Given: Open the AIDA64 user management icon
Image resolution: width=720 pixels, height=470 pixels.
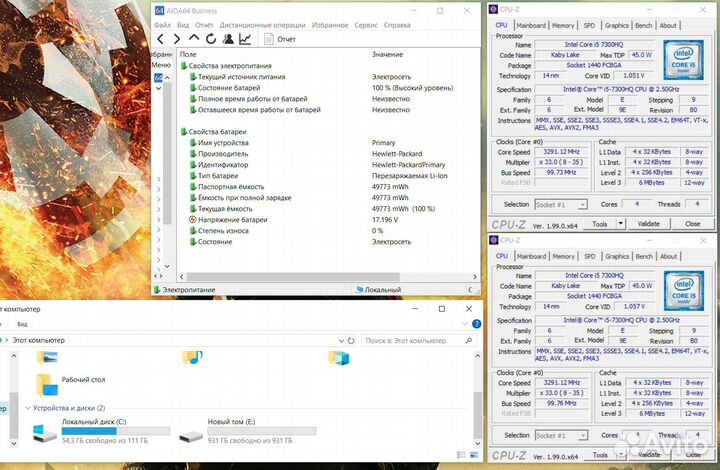Looking at the screenshot, I should pyautogui.click(x=228, y=39).
